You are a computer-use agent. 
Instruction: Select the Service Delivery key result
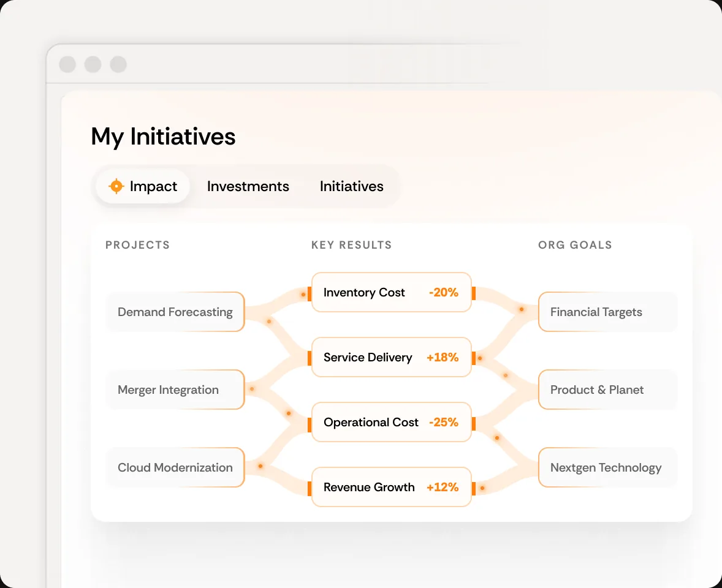392,358
